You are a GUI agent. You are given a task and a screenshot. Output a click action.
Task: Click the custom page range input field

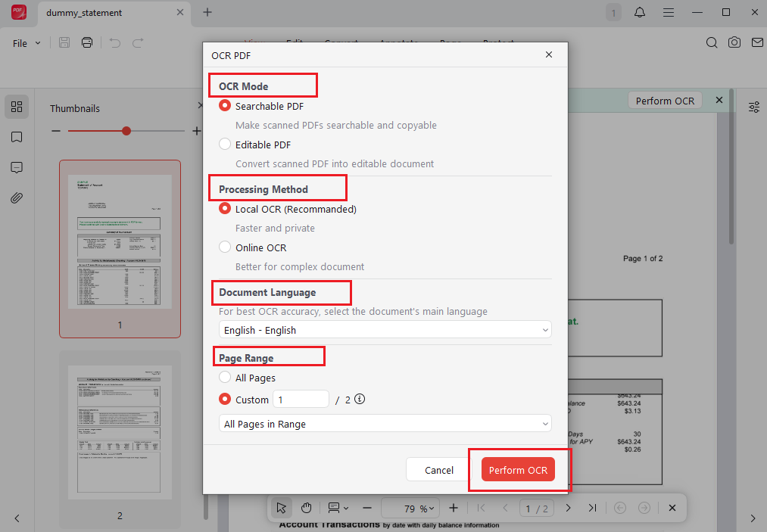pyautogui.click(x=301, y=400)
